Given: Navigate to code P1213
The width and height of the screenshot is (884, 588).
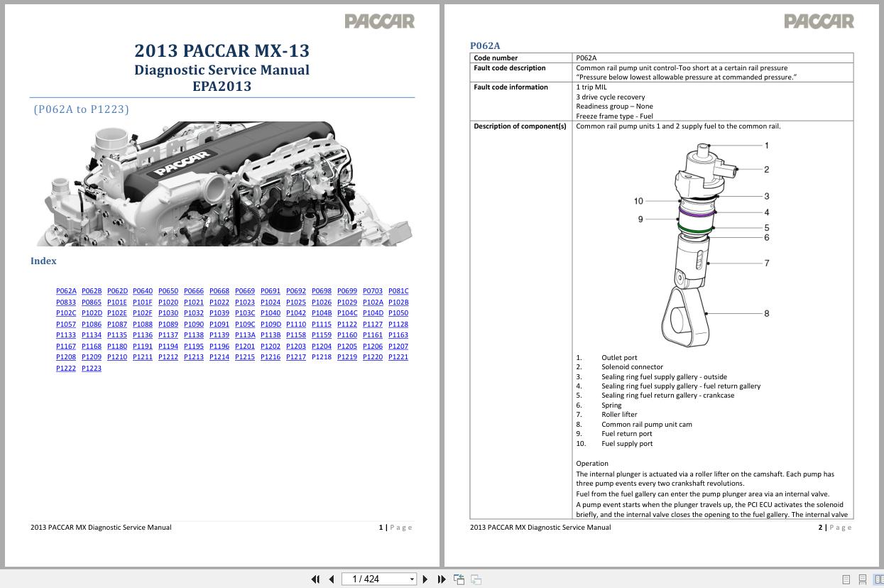Looking at the screenshot, I should [x=194, y=357].
